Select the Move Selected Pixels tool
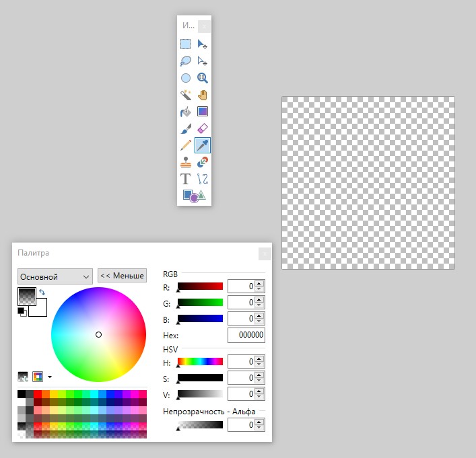The width and height of the screenshot is (476, 458). pyautogui.click(x=203, y=44)
